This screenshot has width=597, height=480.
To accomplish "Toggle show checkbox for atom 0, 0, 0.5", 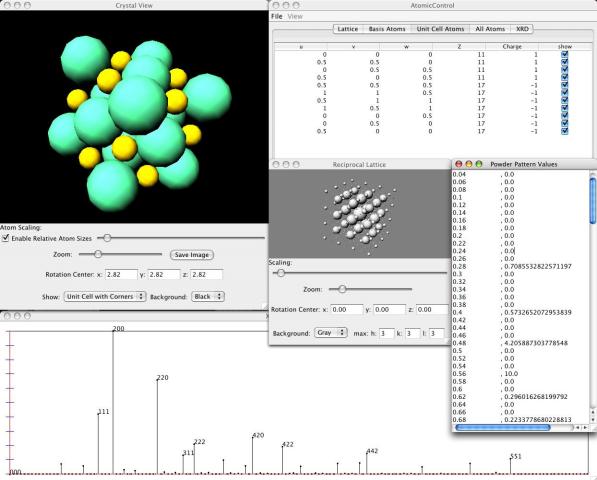I will click(565, 116).
